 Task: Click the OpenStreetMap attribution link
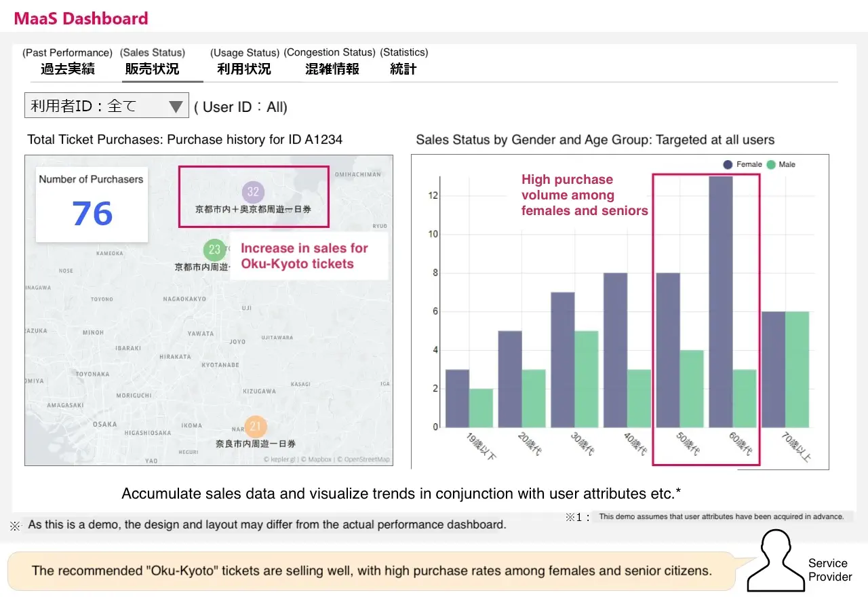coord(366,459)
